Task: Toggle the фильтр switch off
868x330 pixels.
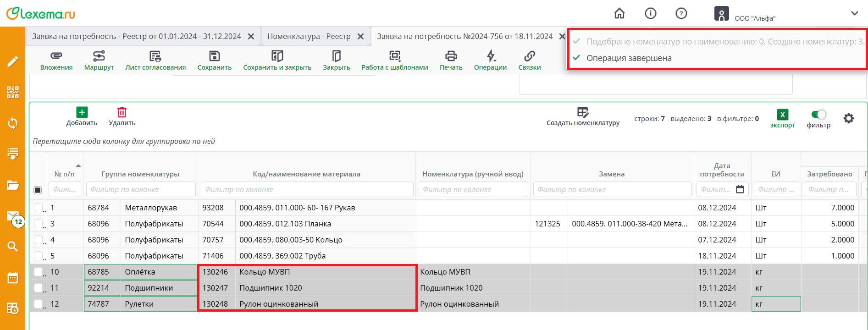Action: coord(818,115)
